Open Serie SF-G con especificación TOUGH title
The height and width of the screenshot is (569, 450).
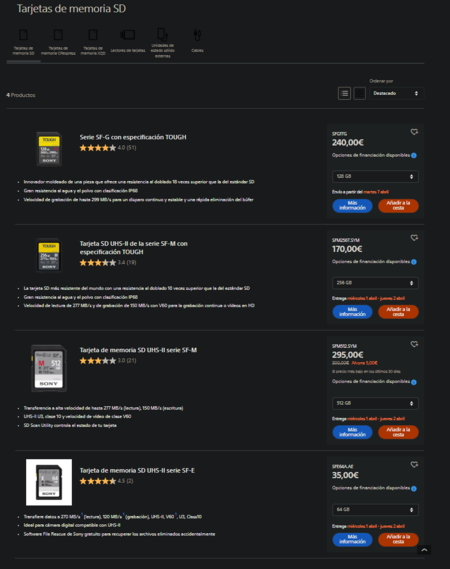point(133,137)
